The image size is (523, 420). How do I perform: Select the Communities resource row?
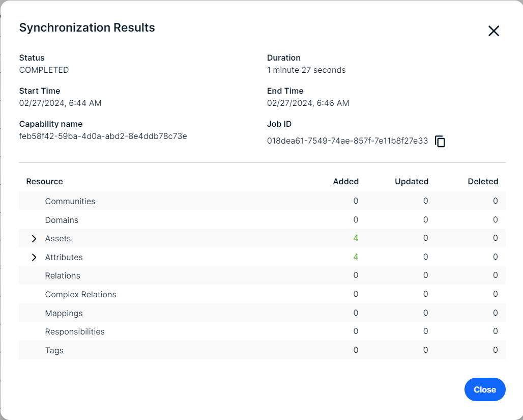70,201
